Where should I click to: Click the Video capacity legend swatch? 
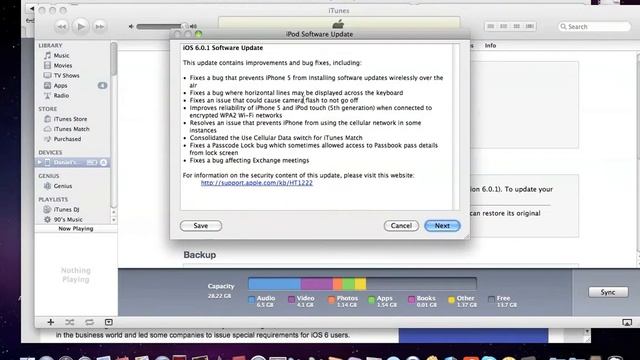click(291, 300)
